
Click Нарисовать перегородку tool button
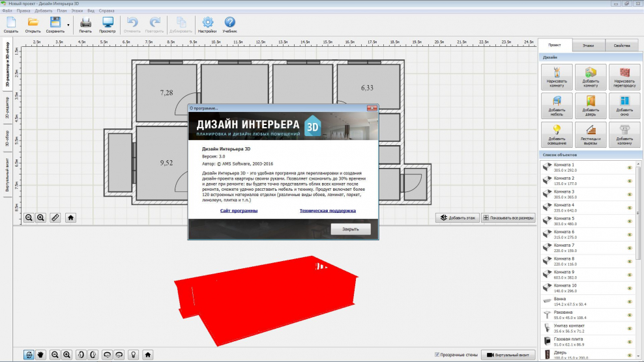coord(624,77)
